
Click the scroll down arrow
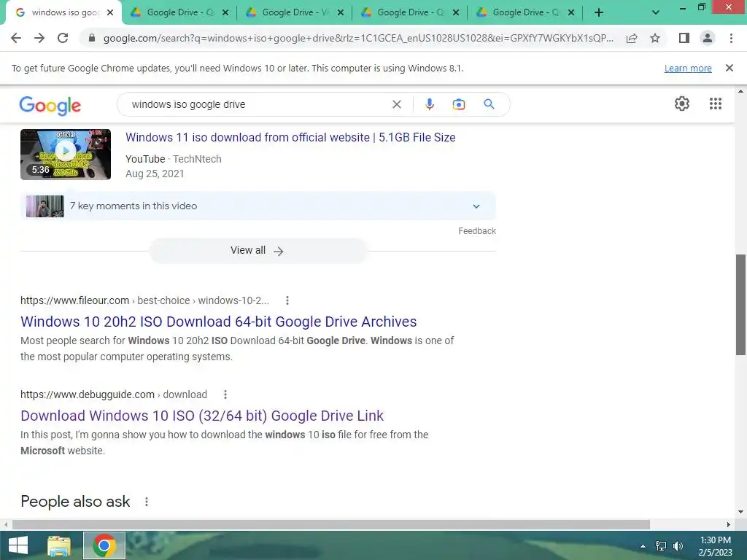pos(740,512)
